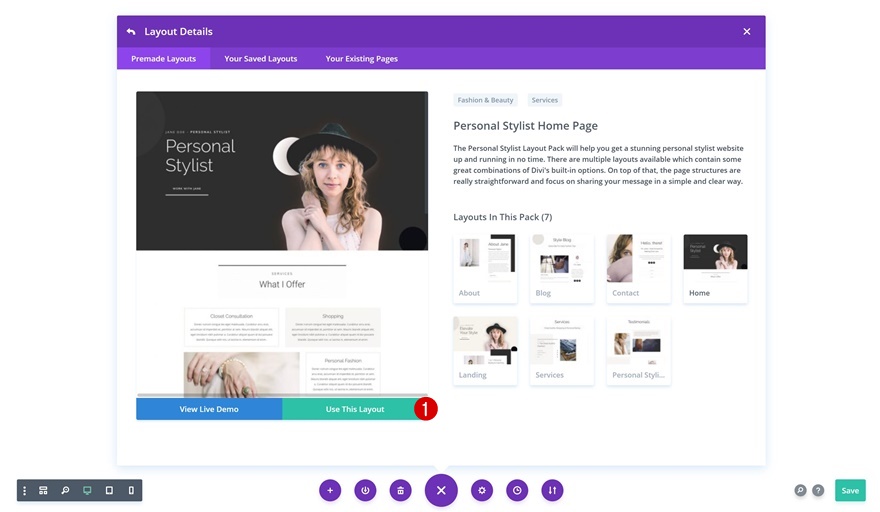
Task: Select the zoom search icon in view toolbar
Action: (65, 491)
